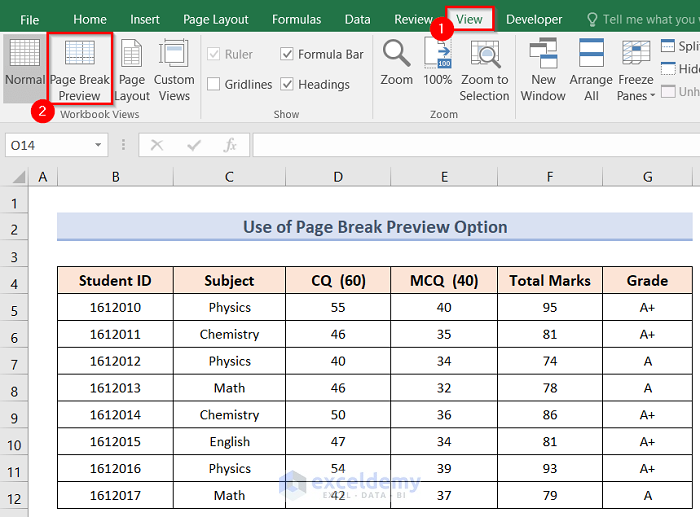
Task: Click the Tell me lightbulb icon
Action: point(592,20)
